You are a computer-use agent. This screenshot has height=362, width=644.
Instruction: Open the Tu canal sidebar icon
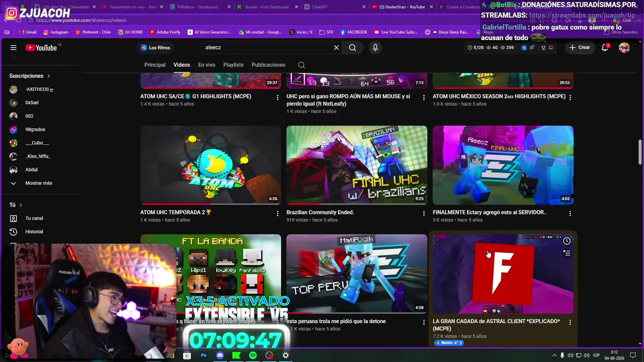(x=14, y=218)
